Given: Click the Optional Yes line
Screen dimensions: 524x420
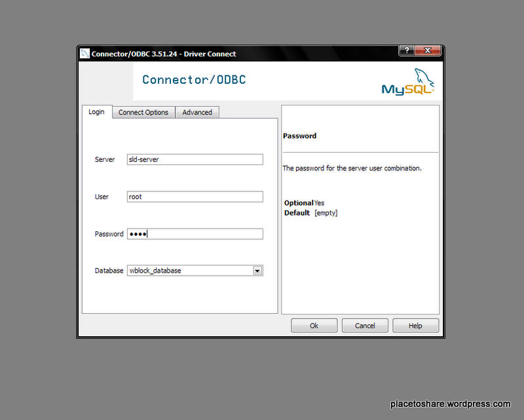Looking at the screenshot, I should click(304, 203).
